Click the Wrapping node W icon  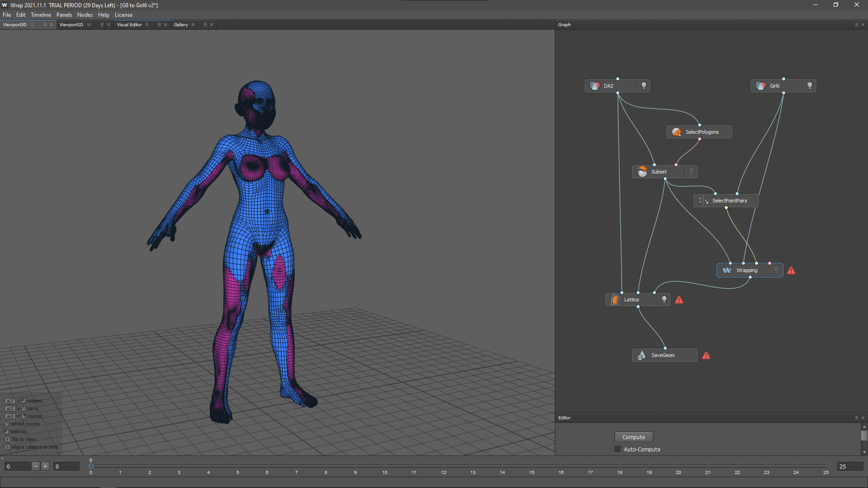pos(726,270)
